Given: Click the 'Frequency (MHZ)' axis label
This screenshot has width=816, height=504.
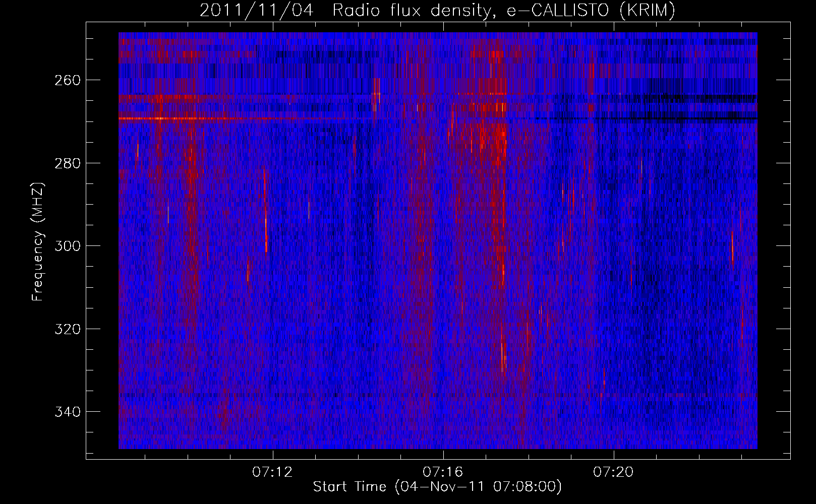Looking at the screenshot, I should point(38,242).
